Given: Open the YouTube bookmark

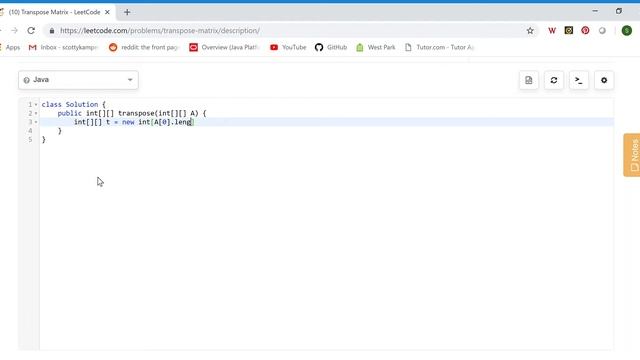Looking at the screenshot, I should tap(288, 47).
